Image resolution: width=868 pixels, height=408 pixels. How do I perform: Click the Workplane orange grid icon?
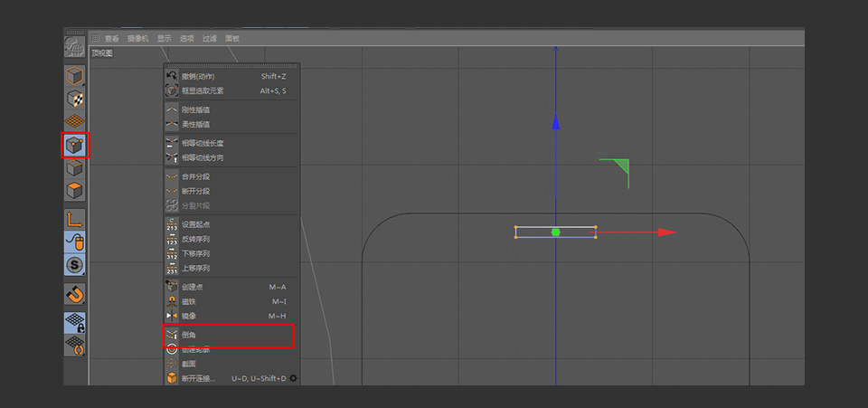75,121
